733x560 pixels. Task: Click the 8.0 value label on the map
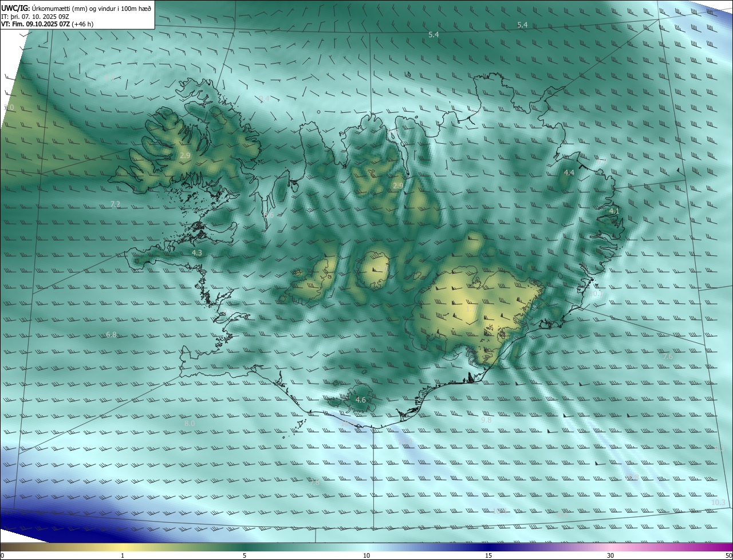[190, 423]
